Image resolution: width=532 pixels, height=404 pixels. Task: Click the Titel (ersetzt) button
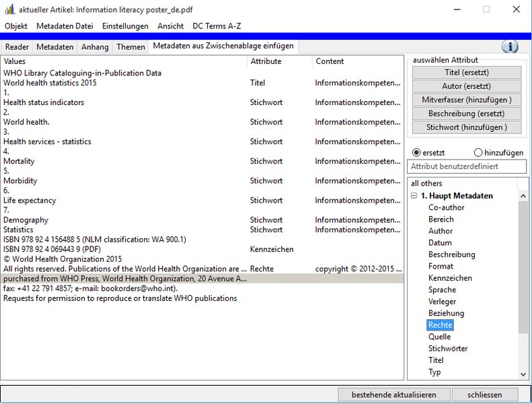[x=467, y=72]
